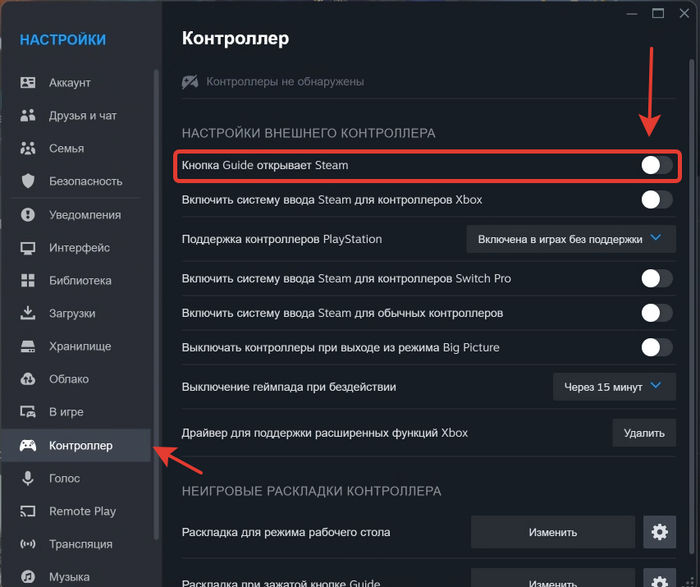Click the Удалить driver button
The image size is (700, 587).
pyautogui.click(x=644, y=433)
